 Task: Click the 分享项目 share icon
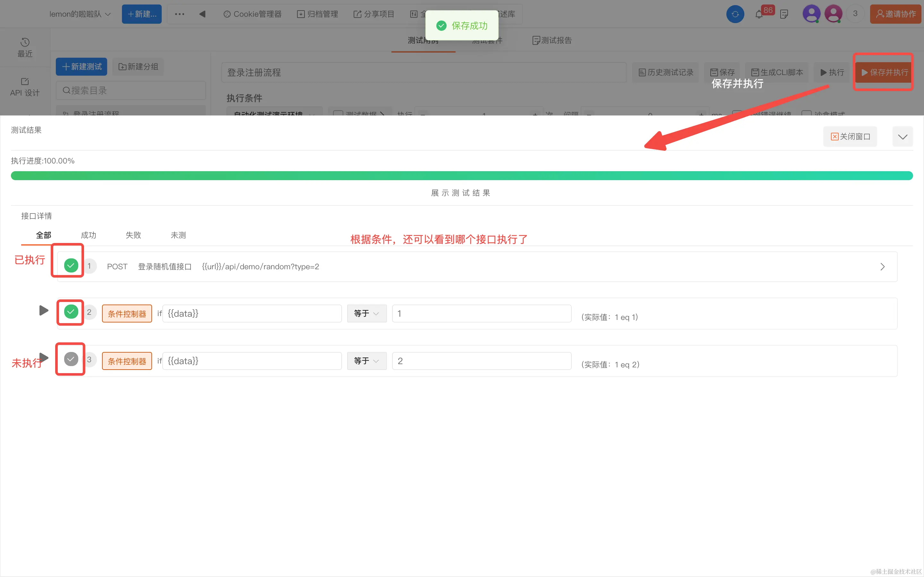(357, 14)
